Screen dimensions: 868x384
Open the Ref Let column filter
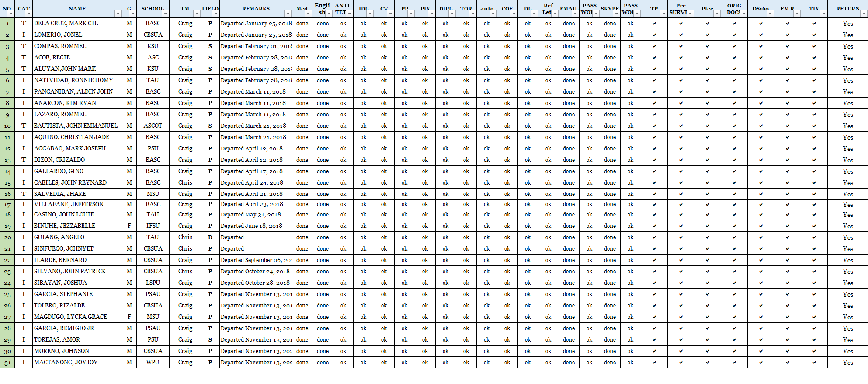click(555, 14)
